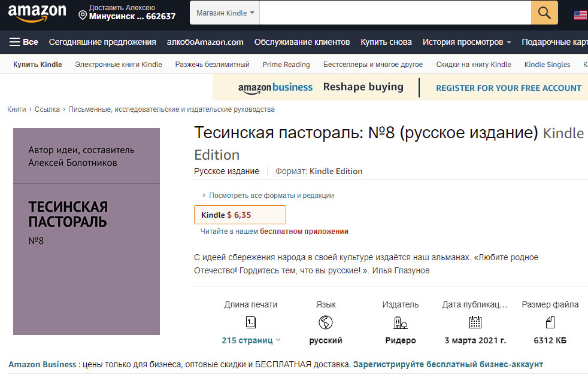Click the 'Издатель' label
Viewport: 588px width, 378px height.
coord(400,304)
